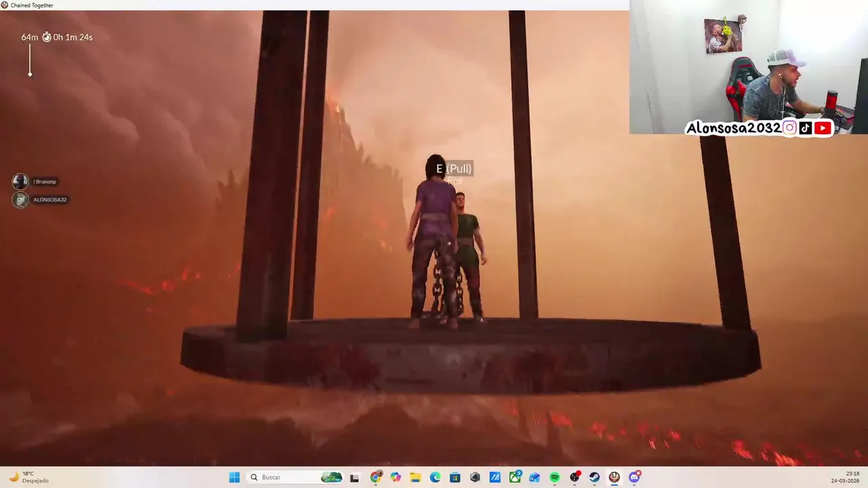Viewport: 868px width, 488px height.
Task: Click the Chained Together window title text
Action: (x=32, y=5)
